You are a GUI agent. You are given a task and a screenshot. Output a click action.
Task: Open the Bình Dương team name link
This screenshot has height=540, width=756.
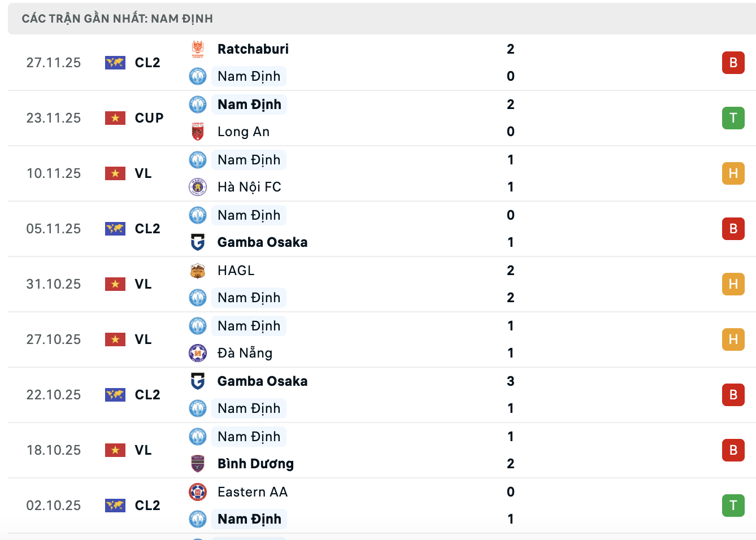[255, 464]
